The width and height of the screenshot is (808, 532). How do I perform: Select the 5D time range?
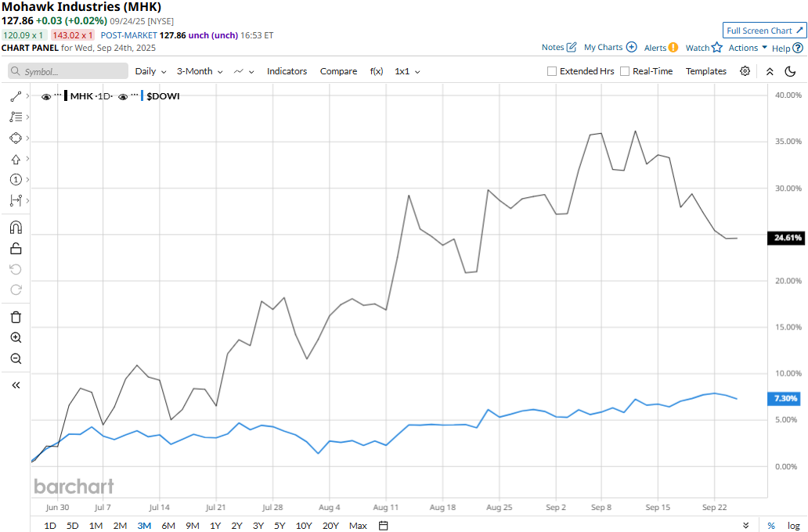(73, 525)
